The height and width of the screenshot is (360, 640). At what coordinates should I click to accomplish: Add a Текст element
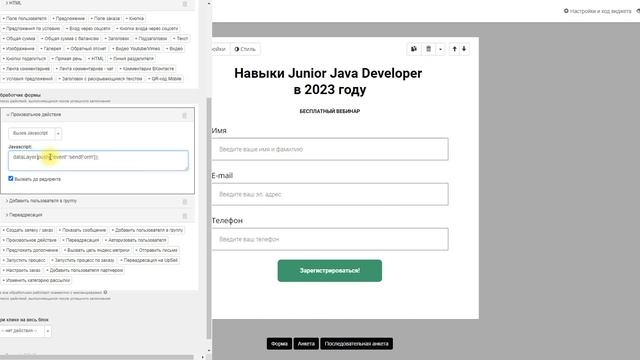[180, 38]
